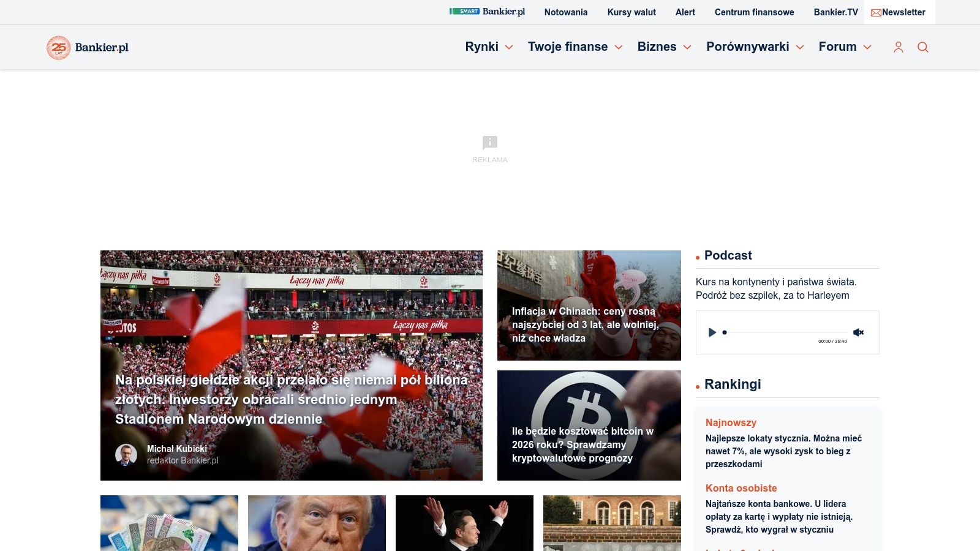Open Konta osobiste ranking category
980x551 pixels.
coord(741,488)
